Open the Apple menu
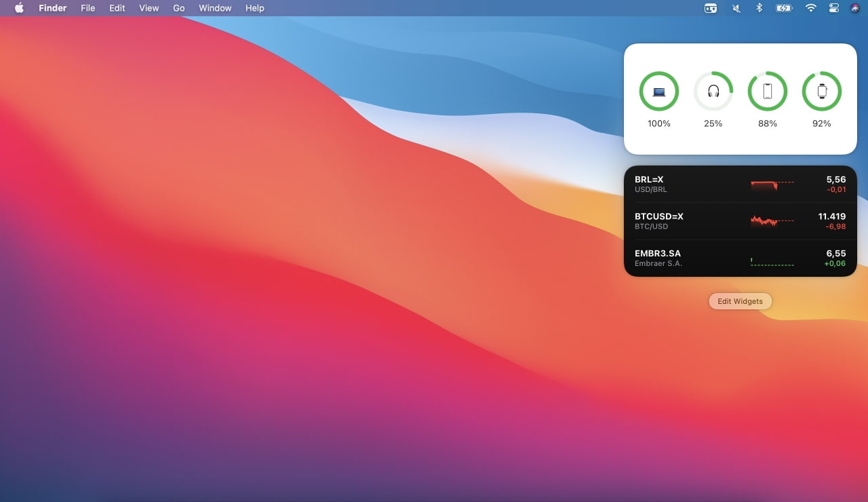 pos(19,8)
